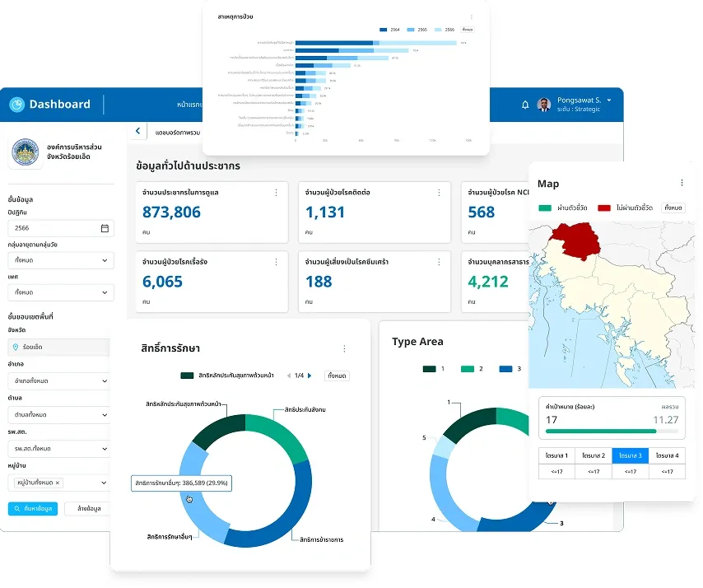Click the Dashboard logo icon
703x588 pixels.
click(17, 105)
